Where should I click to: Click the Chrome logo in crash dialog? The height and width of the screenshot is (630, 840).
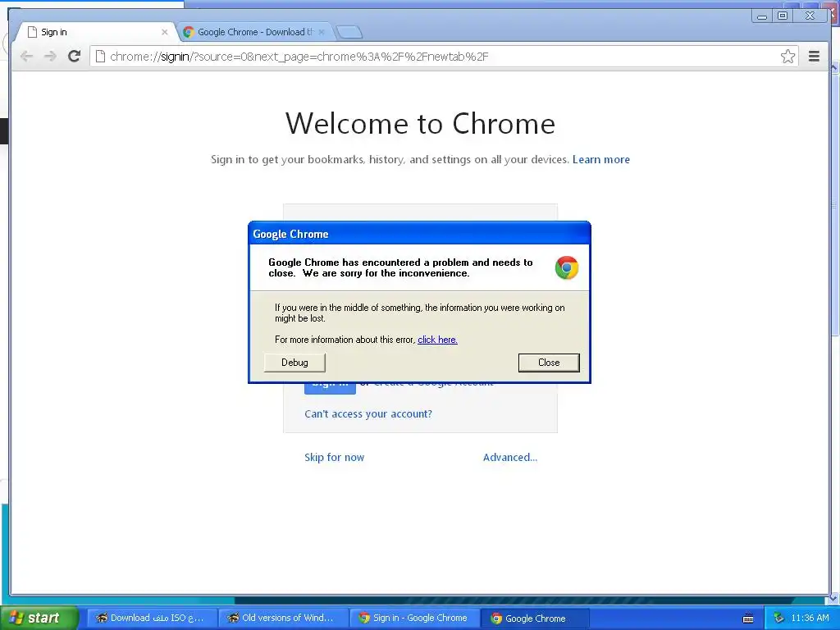point(566,268)
